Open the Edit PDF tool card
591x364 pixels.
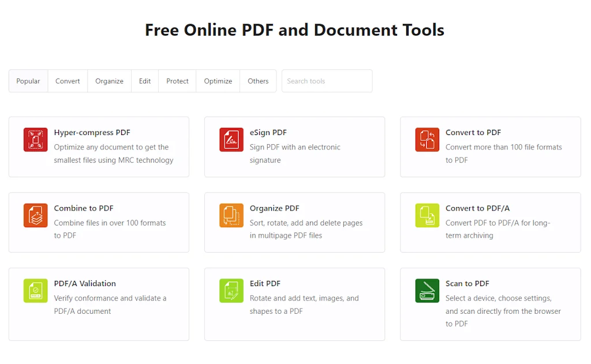294,304
